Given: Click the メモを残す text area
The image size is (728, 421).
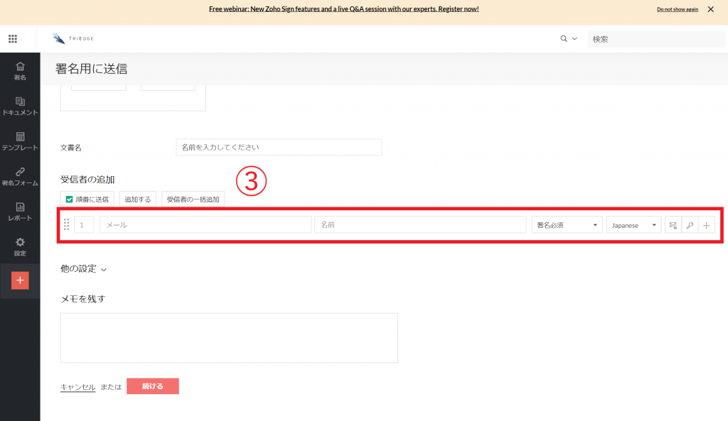Looking at the screenshot, I should pyautogui.click(x=229, y=338).
